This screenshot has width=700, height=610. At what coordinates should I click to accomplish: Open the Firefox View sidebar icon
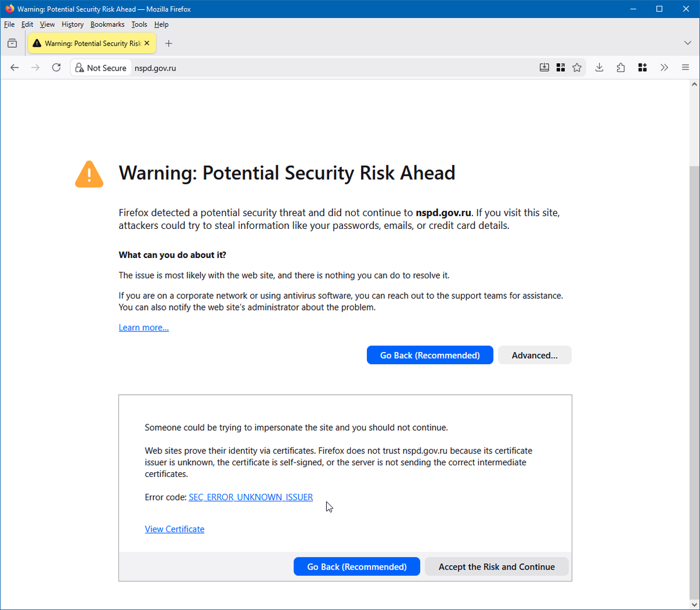click(12, 43)
